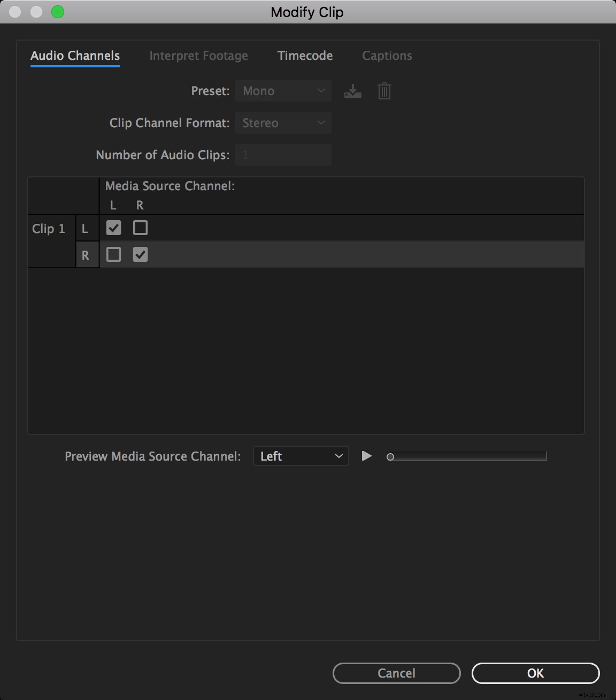
Task: Confirm changes with the OK button
Action: (535, 673)
